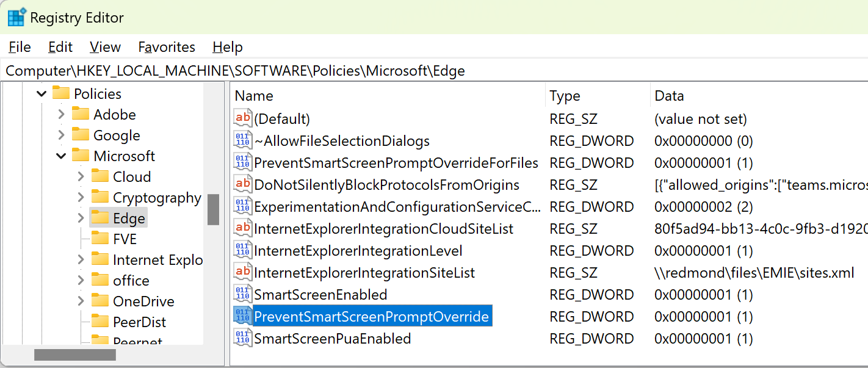The height and width of the screenshot is (368, 868).
Task: Open the Favorites menu
Action: 167,47
